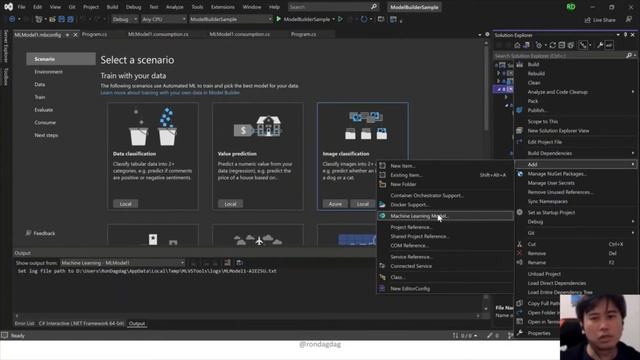Open the Extensions menu
640x360 pixels.
[x=222, y=7]
